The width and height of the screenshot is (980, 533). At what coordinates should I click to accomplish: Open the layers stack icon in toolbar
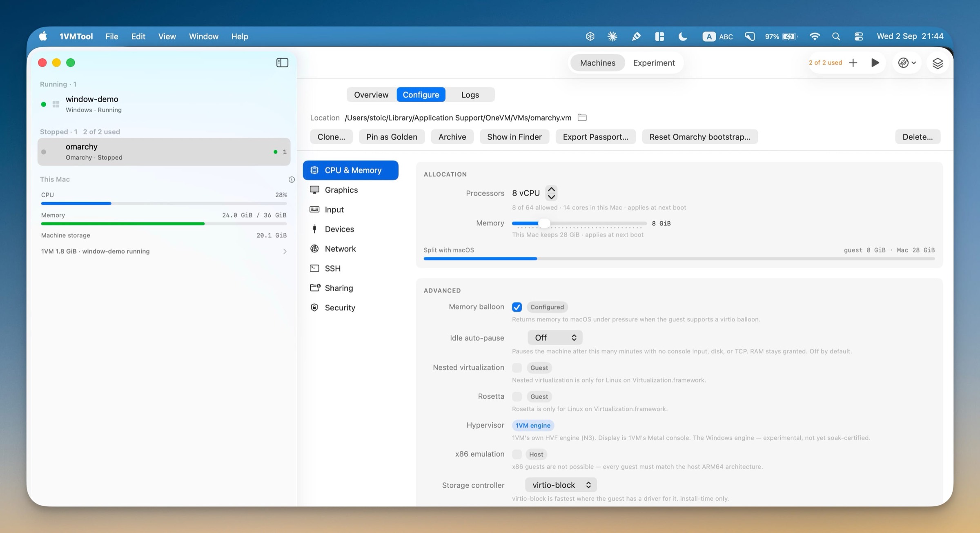pos(938,63)
